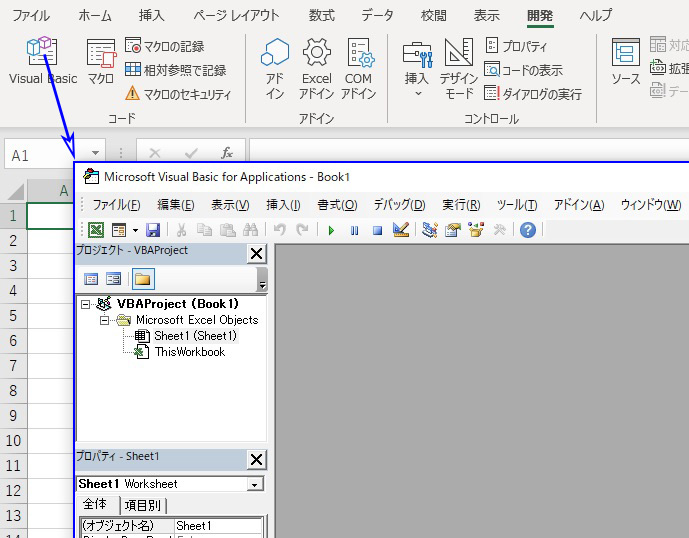Open VBA editor Run menu
Viewport: 689px width, 538px height.
click(x=461, y=205)
